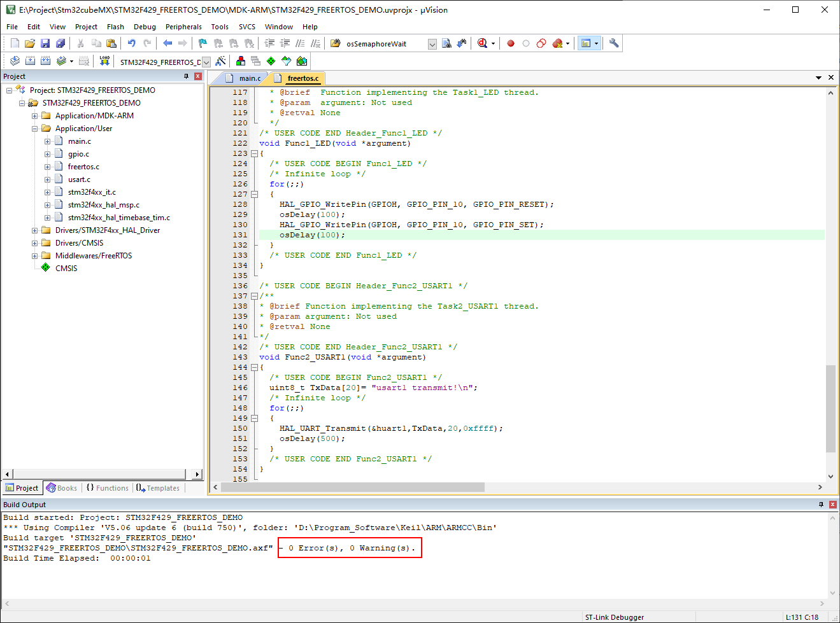Open kill breakpoints dropdown arrow
Viewport: 840px width, 623px height.
click(567, 43)
